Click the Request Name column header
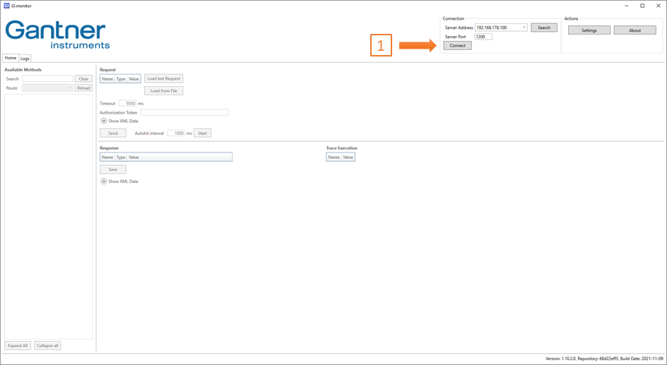 [x=108, y=79]
